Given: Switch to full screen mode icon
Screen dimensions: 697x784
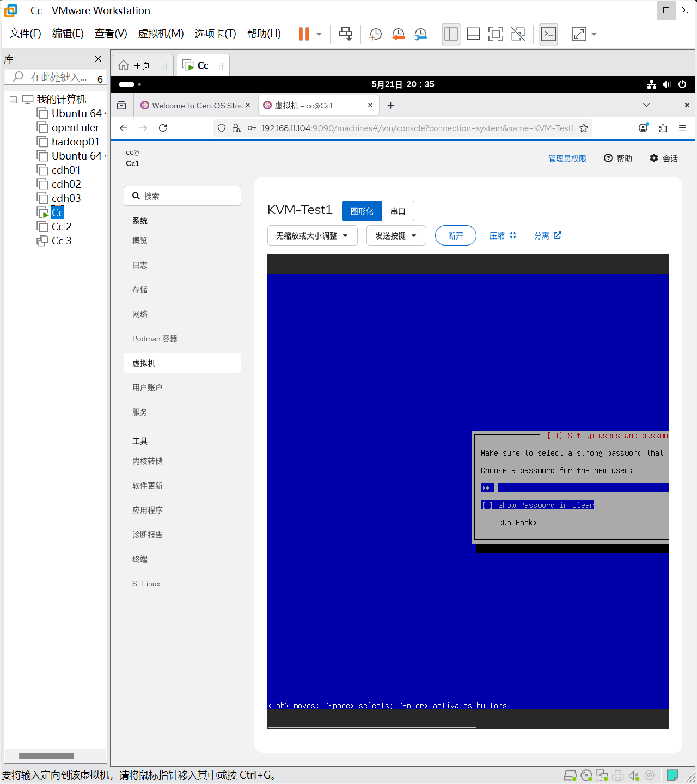Looking at the screenshot, I should [x=496, y=34].
